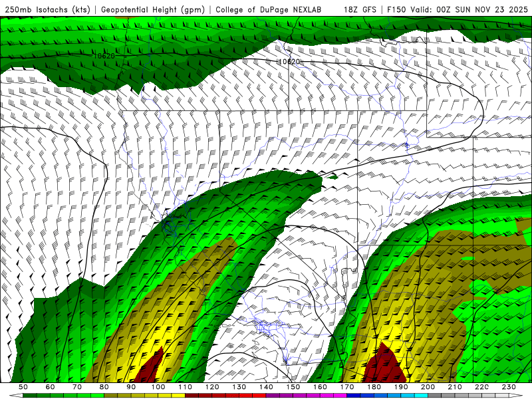Click the color bar label "110"
This screenshot has height=399, width=532.
[186, 387]
